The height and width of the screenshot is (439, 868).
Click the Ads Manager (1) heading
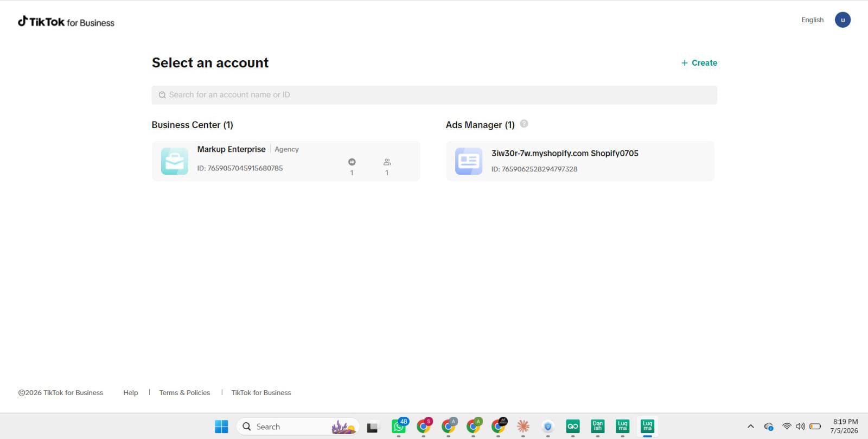point(480,125)
